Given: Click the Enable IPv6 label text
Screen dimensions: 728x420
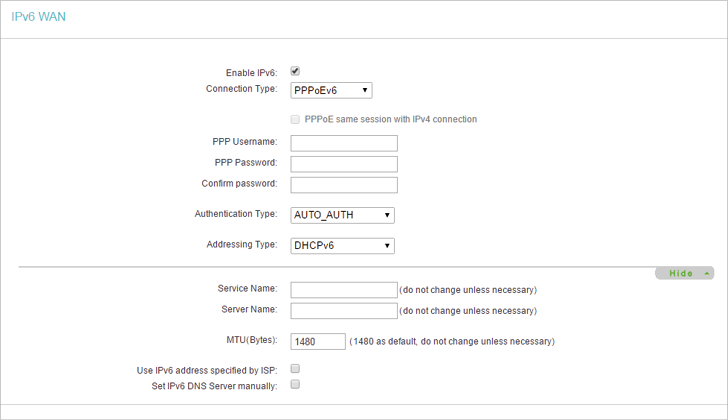Looking at the screenshot, I should coord(251,73).
